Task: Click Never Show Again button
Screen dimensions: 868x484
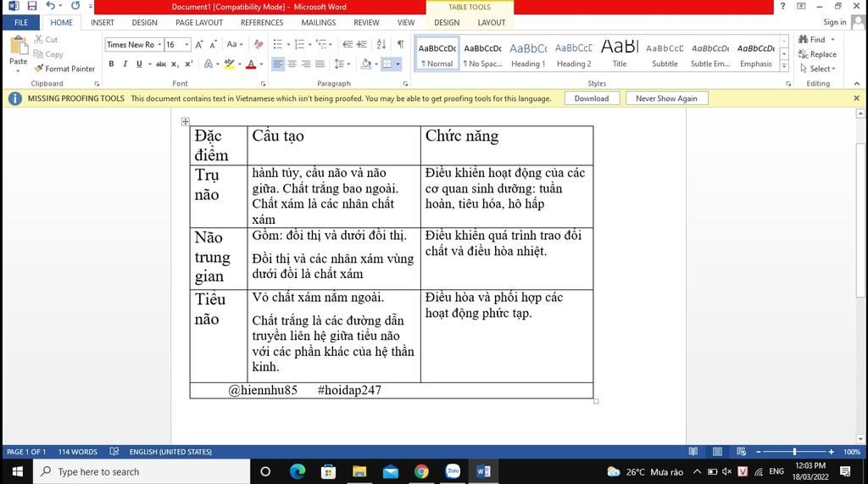Action: 666,98
